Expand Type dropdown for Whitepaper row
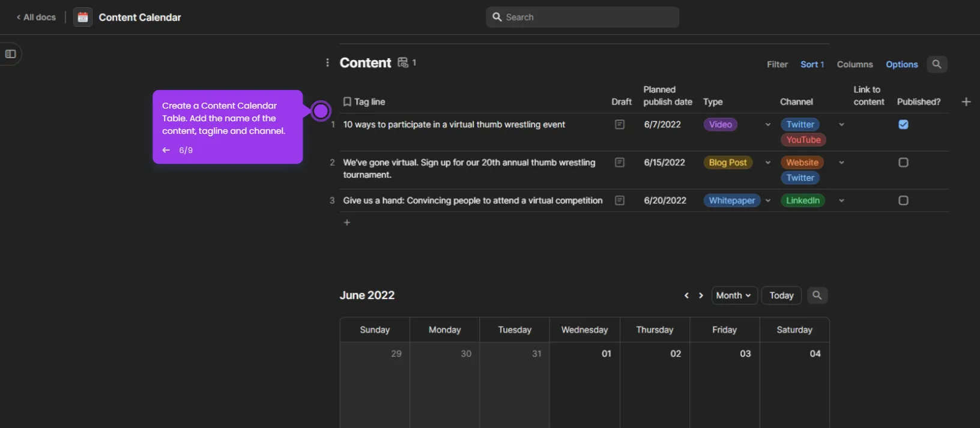980x428 pixels. [x=767, y=200]
